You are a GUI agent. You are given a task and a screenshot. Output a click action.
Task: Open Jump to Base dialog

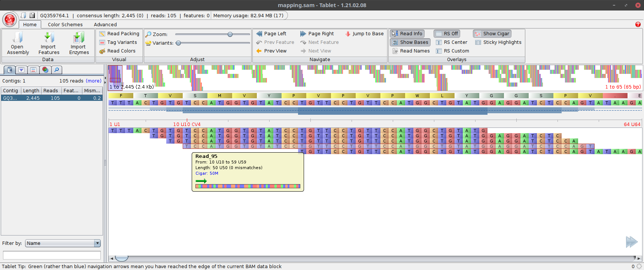coord(364,33)
